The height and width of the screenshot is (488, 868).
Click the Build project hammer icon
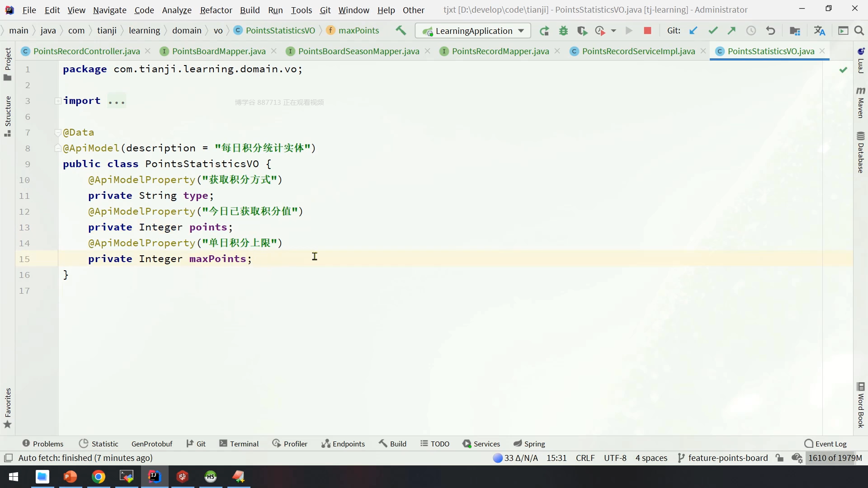tap(401, 30)
